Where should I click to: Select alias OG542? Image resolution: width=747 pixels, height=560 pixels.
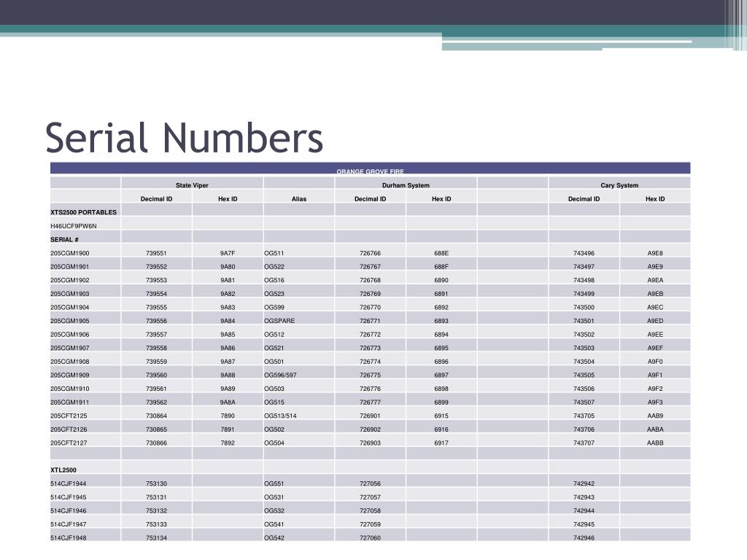(274, 538)
